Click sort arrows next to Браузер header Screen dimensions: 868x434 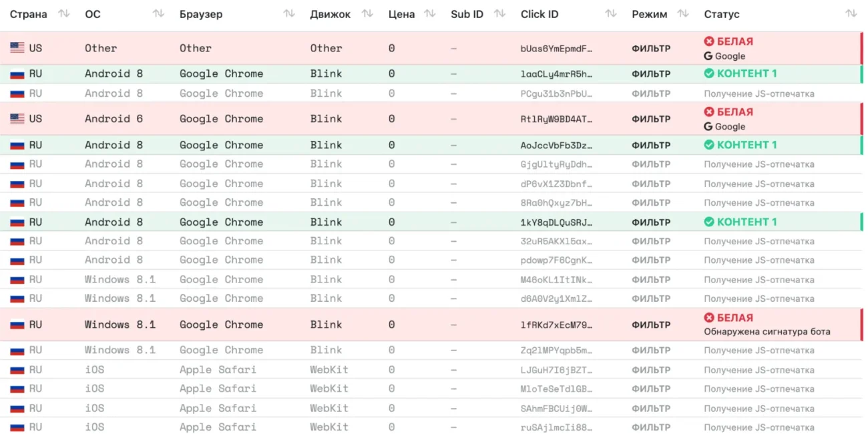click(289, 13)
